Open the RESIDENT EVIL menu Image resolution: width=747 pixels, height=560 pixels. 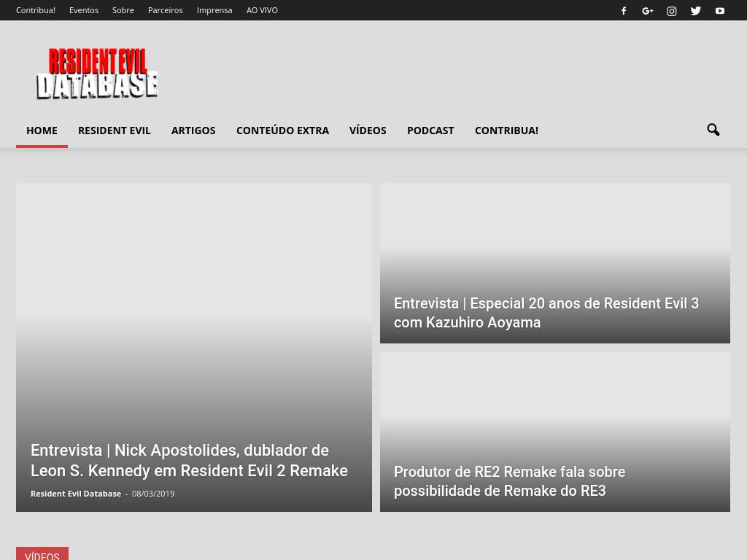(114, 131)
